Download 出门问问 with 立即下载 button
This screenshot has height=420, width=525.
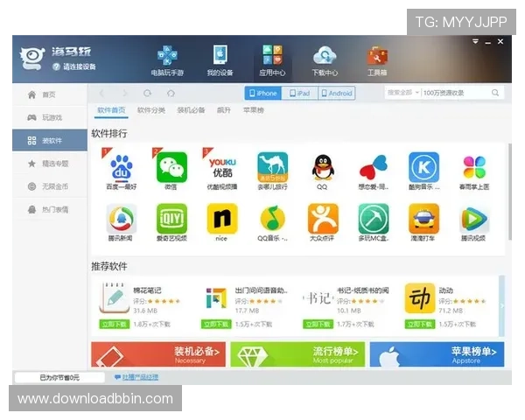point(216,325)
